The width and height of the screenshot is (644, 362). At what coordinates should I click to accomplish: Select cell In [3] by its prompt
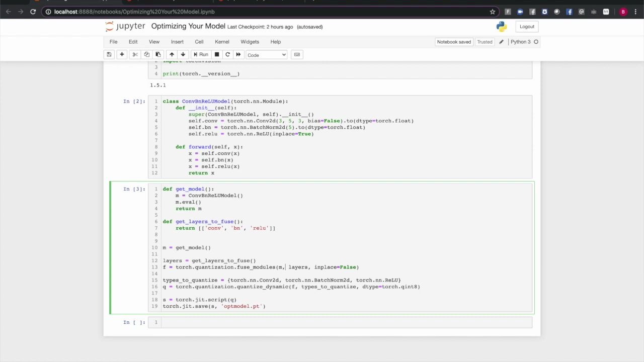click(x=134, y=189)
